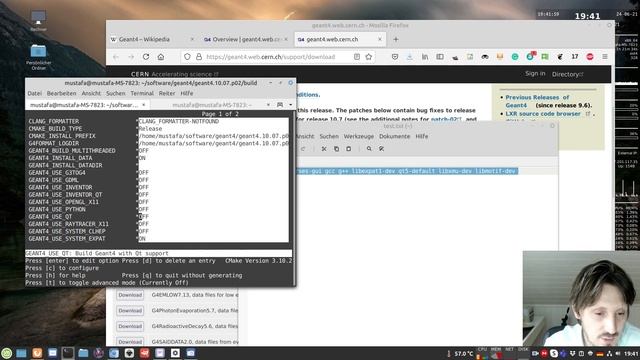Click the cut scissors icon in text editor

324,149
